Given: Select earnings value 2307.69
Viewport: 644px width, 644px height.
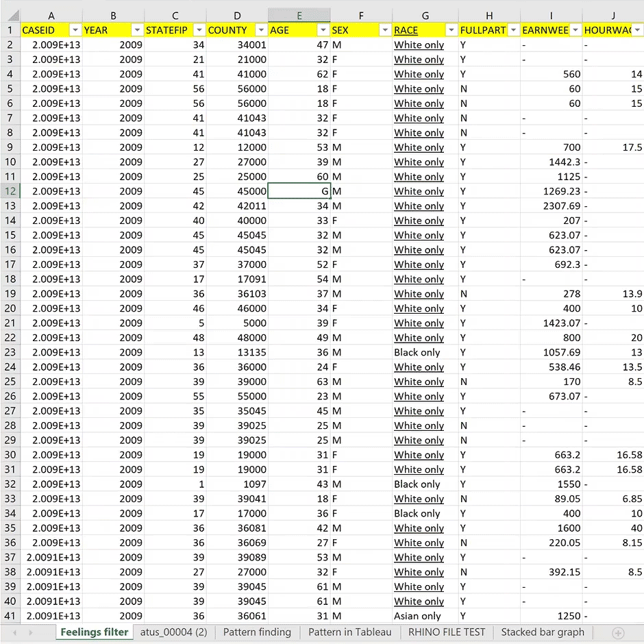Looking at the screenshot, I should tap(552, 206).
